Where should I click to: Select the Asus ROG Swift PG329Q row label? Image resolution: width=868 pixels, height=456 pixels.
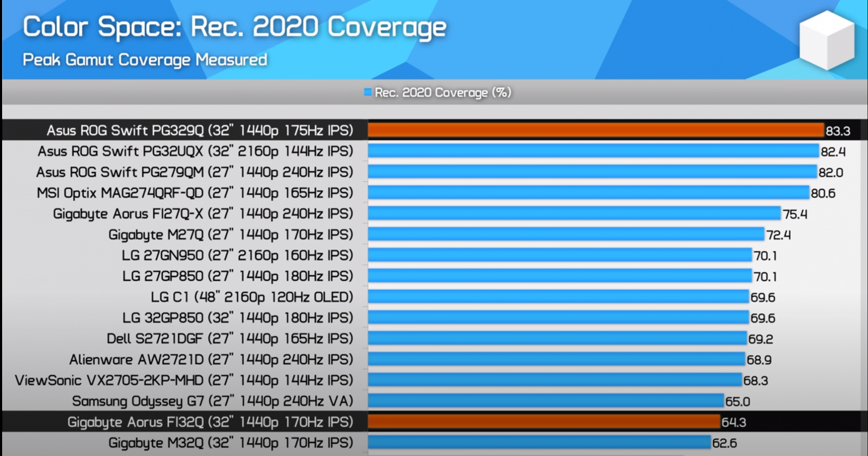point(200,131)
